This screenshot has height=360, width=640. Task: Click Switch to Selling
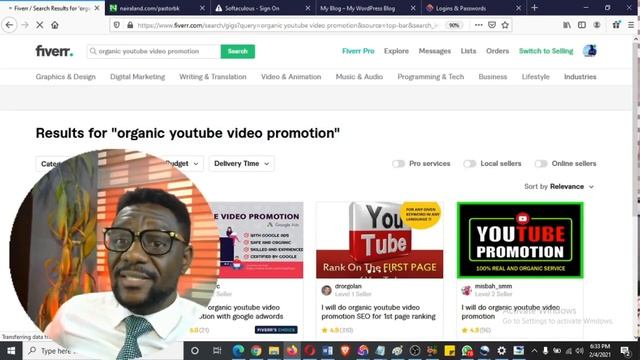[546, 51]
